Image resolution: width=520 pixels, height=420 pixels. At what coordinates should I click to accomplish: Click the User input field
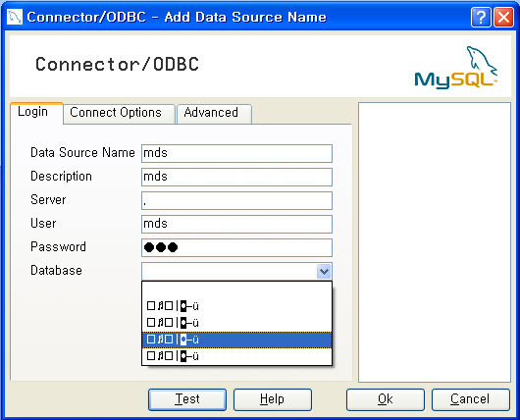pos(236,224)
